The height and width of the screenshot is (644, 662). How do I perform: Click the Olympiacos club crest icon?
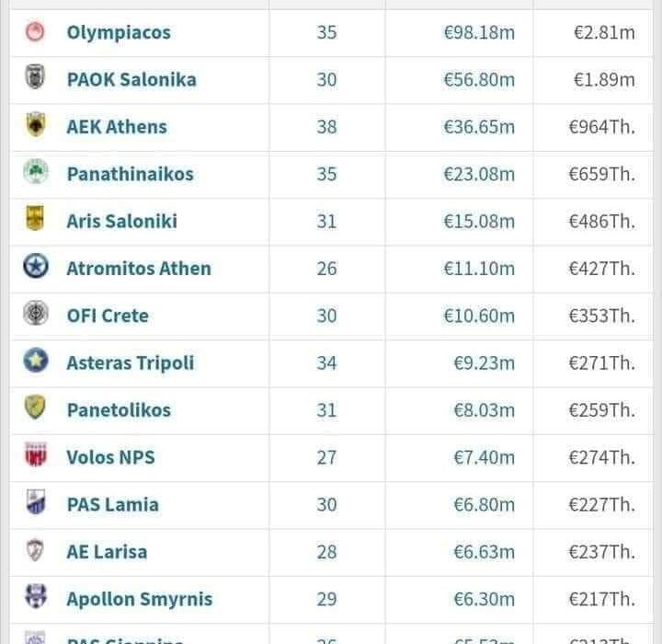35,32
